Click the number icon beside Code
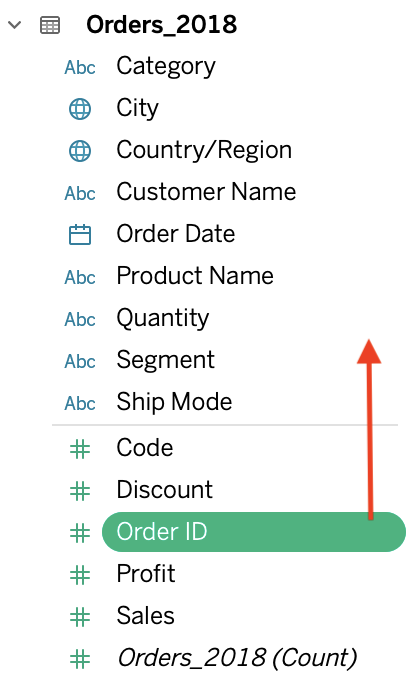Image resolution: width=410 pixels, height=692 pixels. coord(80,449)
